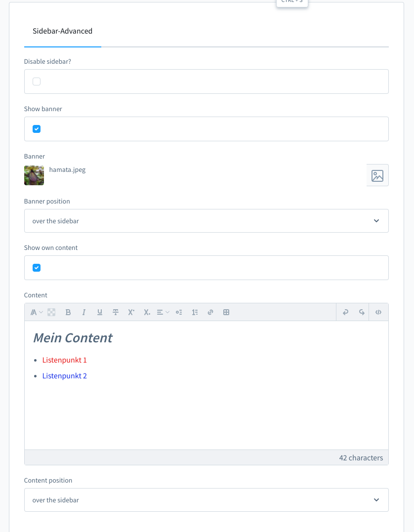Apply strikethrough to selected text
This screenshot has width=414, height=532.
tap(116, 312)
